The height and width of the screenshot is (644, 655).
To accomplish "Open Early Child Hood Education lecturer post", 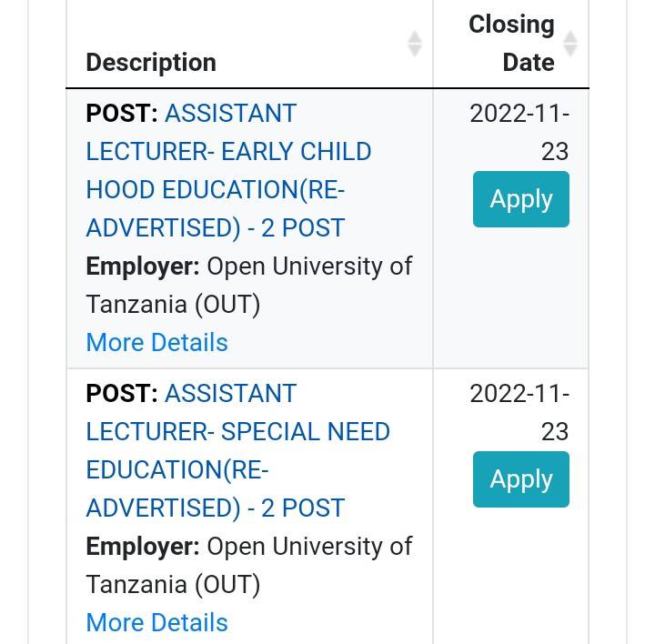I will point(228,170).
